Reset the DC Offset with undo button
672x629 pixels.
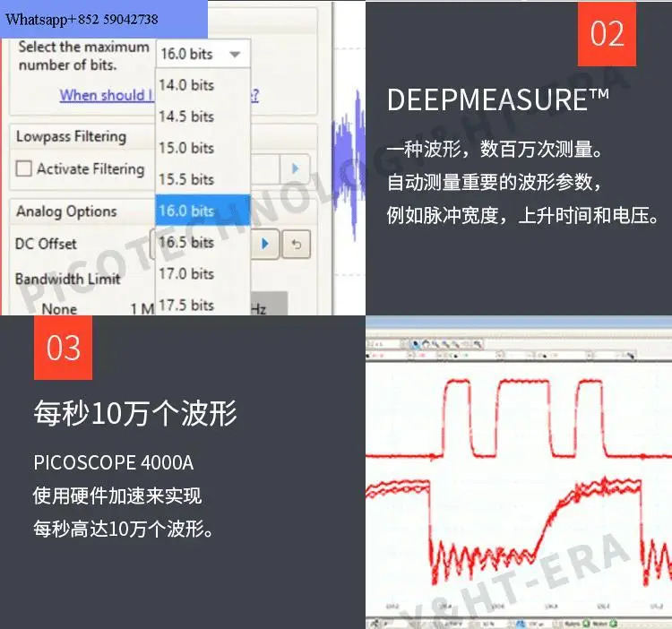click(297, 244)
